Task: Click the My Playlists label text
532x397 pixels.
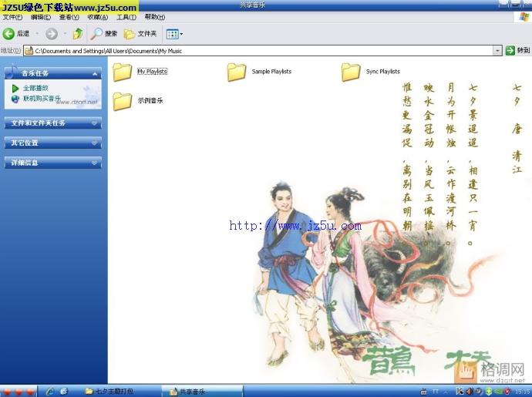Action: (153, 71)
